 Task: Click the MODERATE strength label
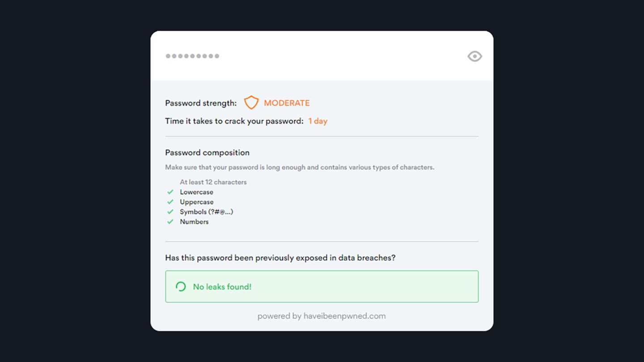click(287, 102)
